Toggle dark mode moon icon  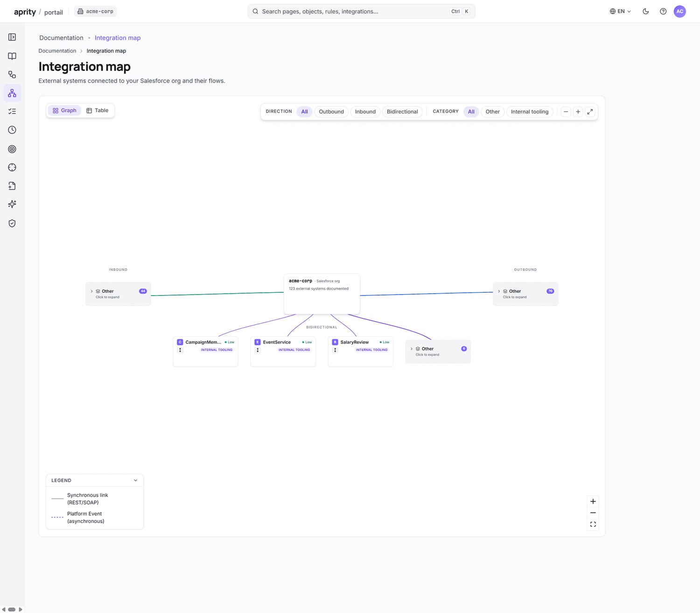646,11
